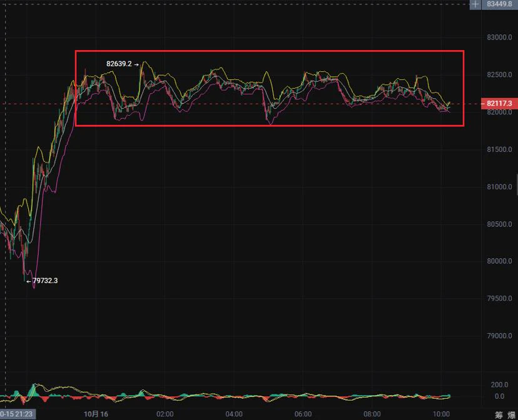Image resolution: width=518 pixels, height=420 pixels.
Task: Click the 0.0 indicator axis label
Action: pyautogui.click(x=499, y=396)
